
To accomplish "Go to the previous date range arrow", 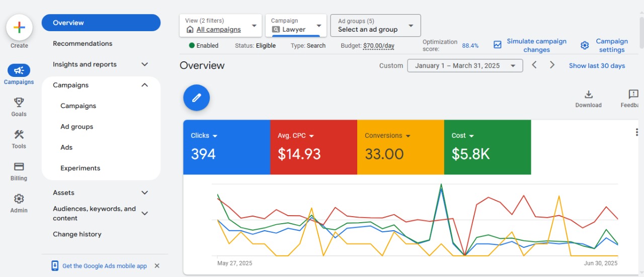I will [x=534, y=65].
